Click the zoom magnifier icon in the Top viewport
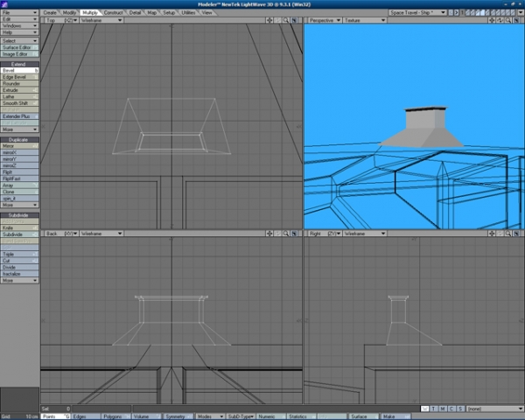Screen dimensions: 525x420 click(x=285, y=20)
